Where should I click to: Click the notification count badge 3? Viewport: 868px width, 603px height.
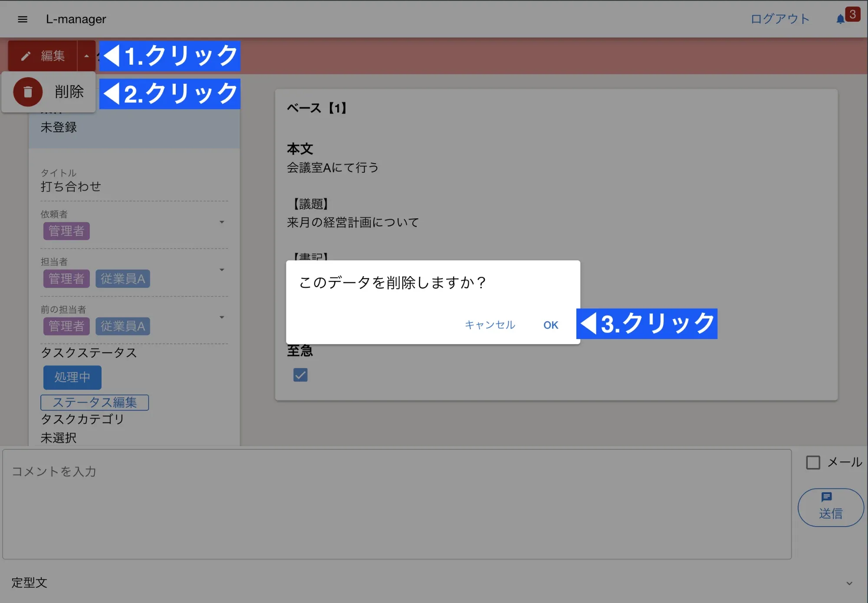(x=852, y=14)
